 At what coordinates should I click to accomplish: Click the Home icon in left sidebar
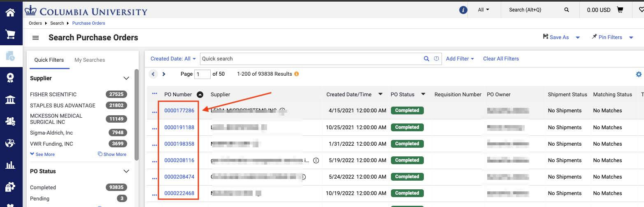pos(10,12)
